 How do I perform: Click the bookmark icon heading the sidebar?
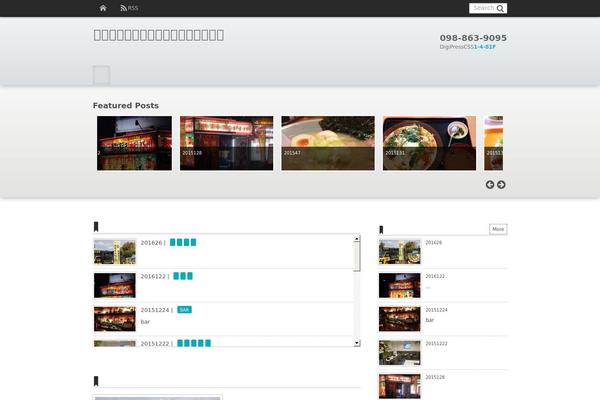(x=381, y=230)
